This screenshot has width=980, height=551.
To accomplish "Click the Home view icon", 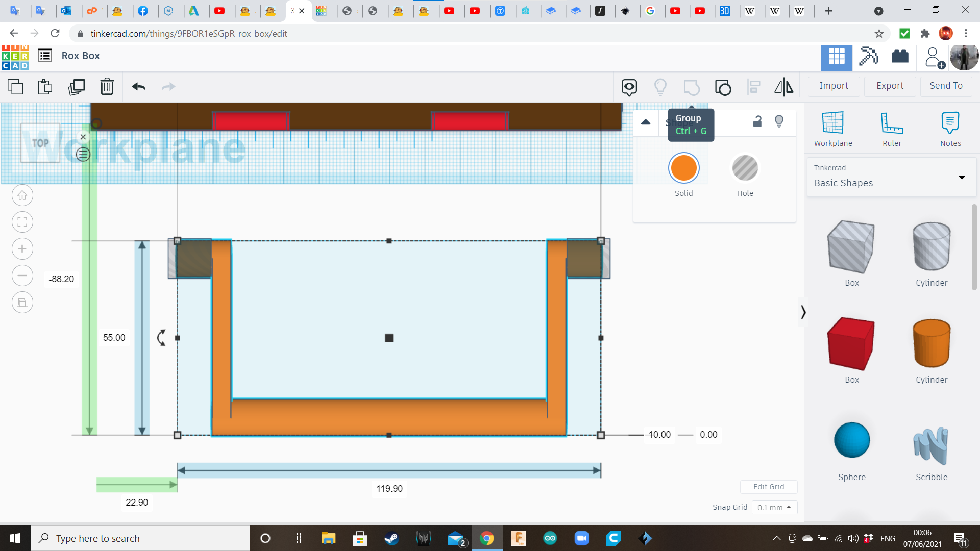I will coord(22,195).
